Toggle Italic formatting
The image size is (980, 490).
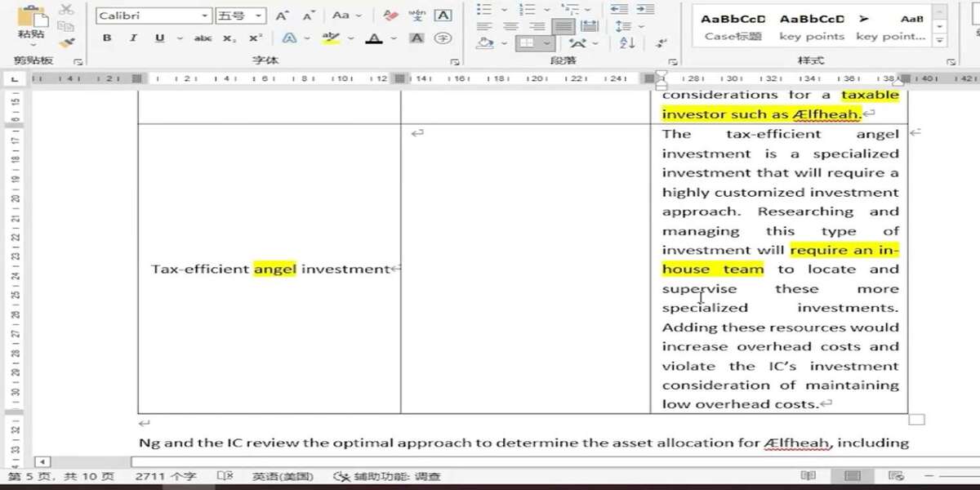pos(132,38)
